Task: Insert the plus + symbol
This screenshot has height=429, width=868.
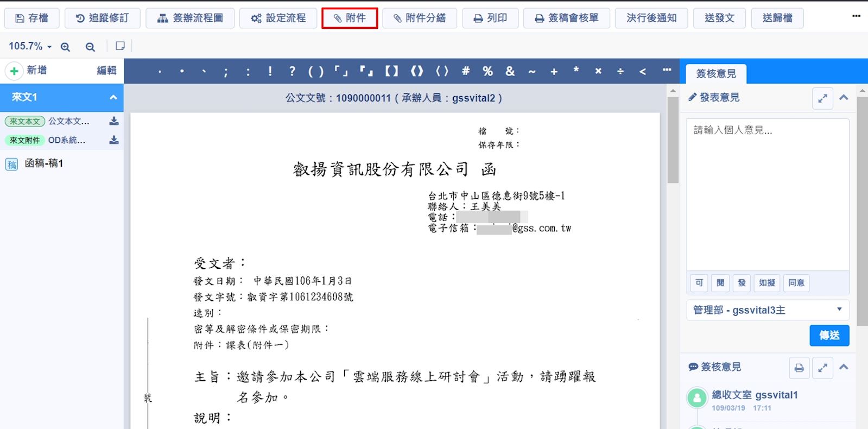Action: tap(554, 71)
